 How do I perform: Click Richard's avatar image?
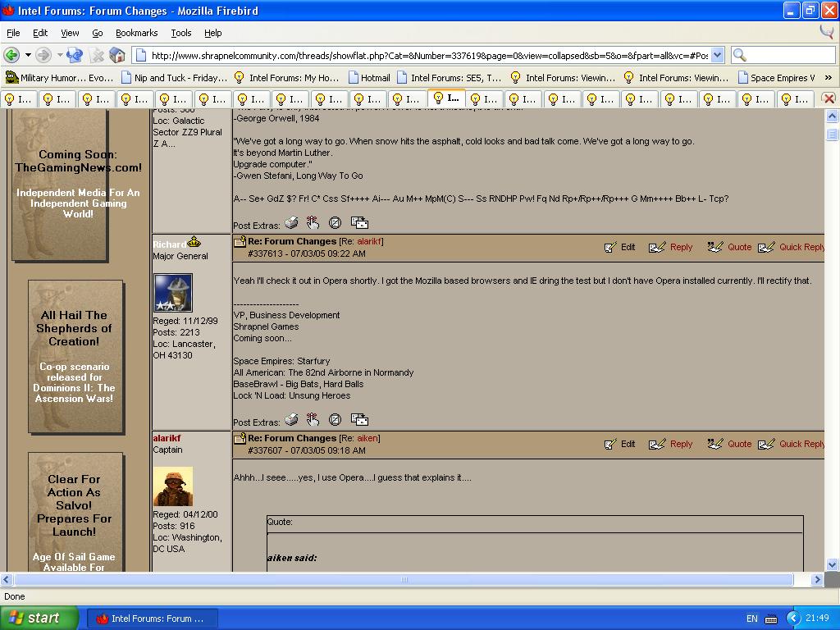[173, 293]
